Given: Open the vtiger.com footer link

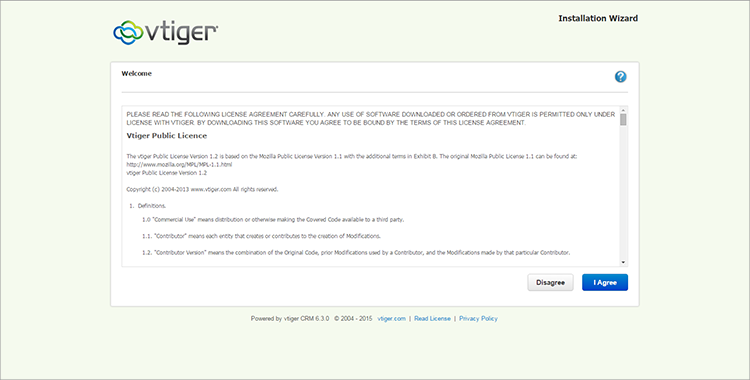Looking at the screenshot, I should [391, 319].
